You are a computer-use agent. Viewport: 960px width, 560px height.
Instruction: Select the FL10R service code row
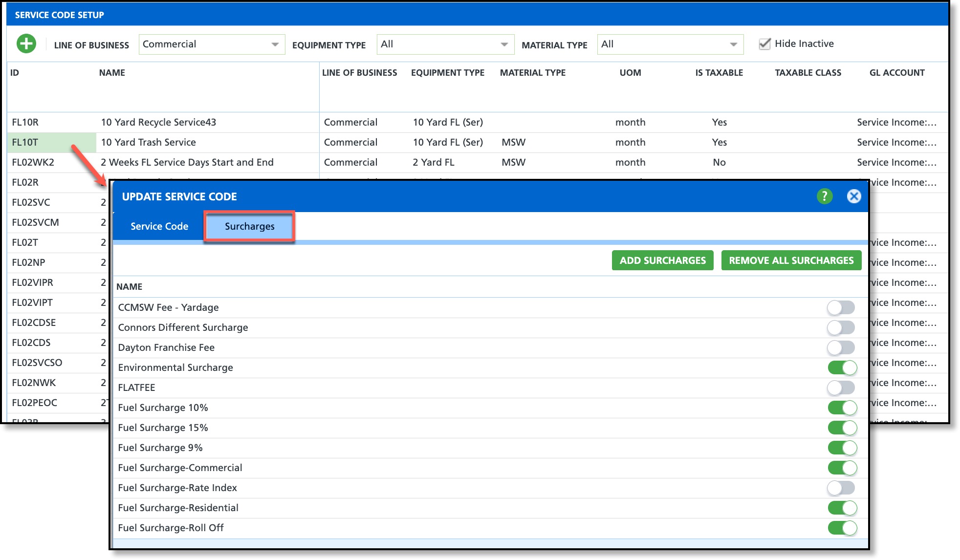point(25,122)
